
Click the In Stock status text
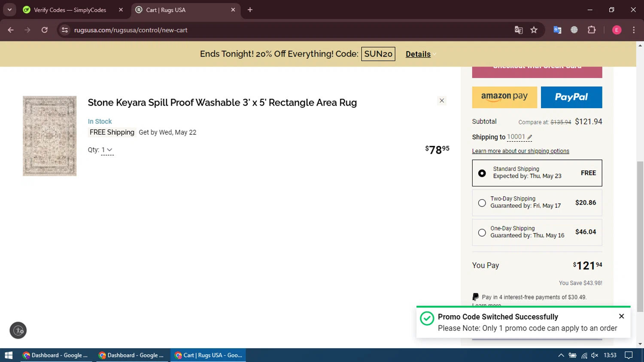100,122
